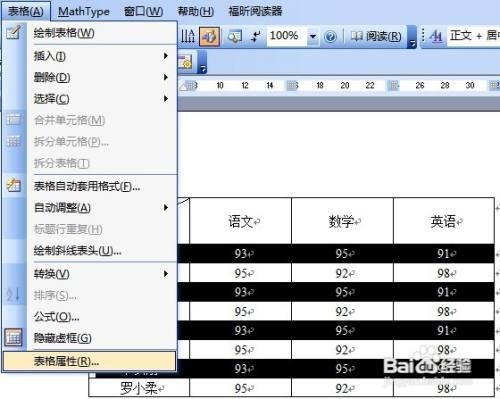Click the 语文 header cell
Screen dimensions: 500x399
pyautogui.click(x=240, y=221)
